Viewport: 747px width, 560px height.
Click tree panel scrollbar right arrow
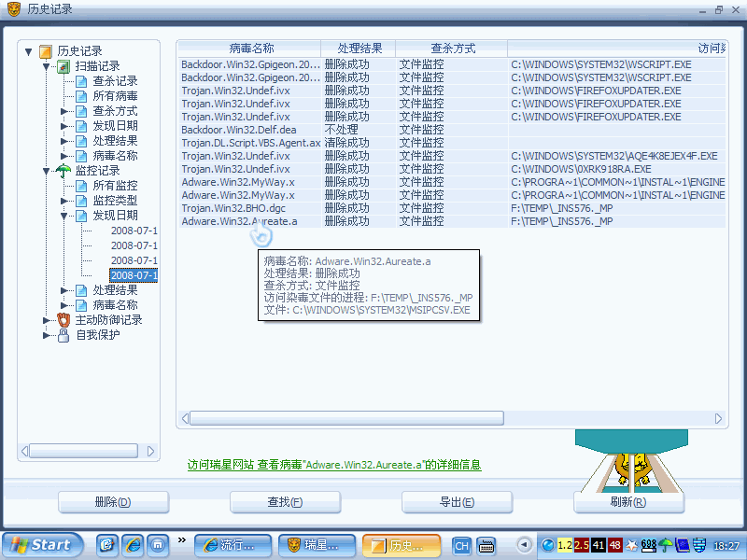click(x=150, y=451)
